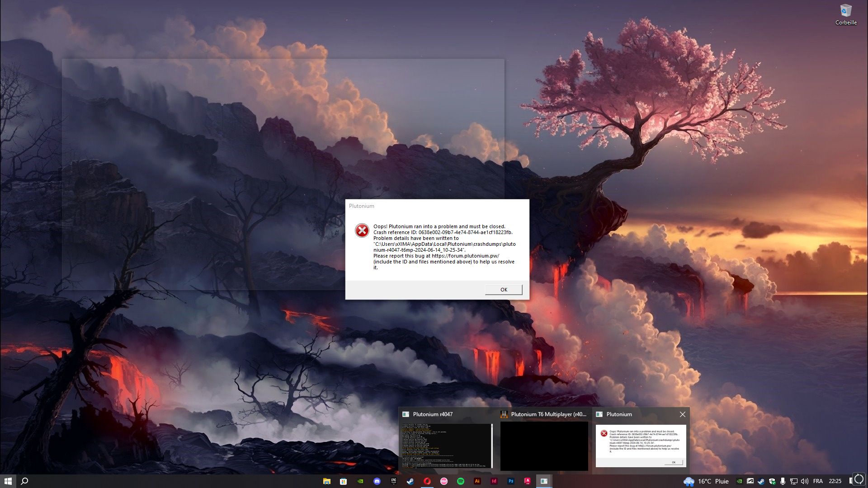Open the volume speaker tray icon
The image size is (868, 488).
[805, 481]
